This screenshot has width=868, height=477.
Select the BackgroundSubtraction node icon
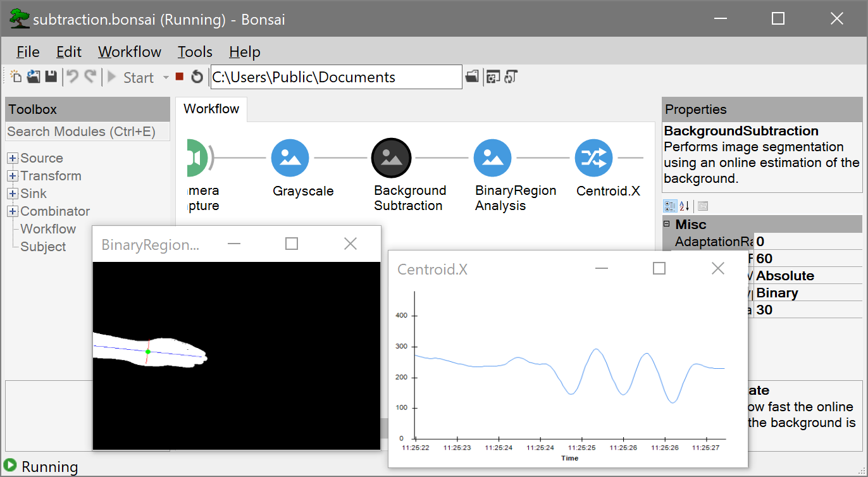391,158
